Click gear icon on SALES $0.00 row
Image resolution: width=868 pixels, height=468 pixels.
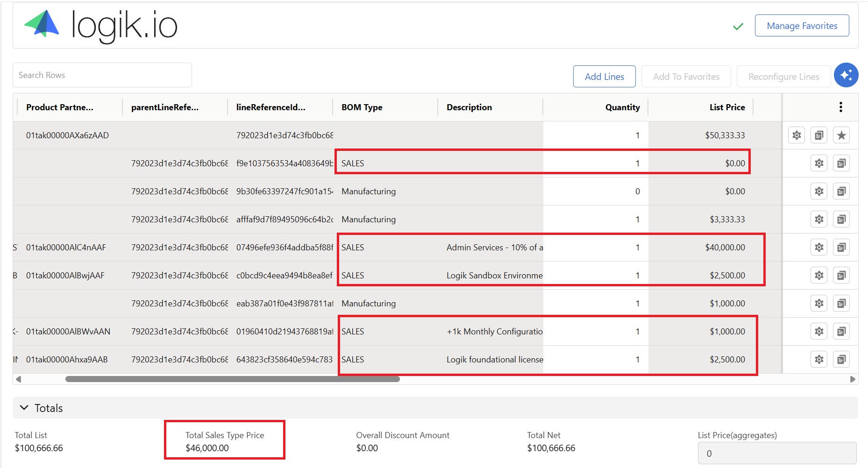pos(819,163)
